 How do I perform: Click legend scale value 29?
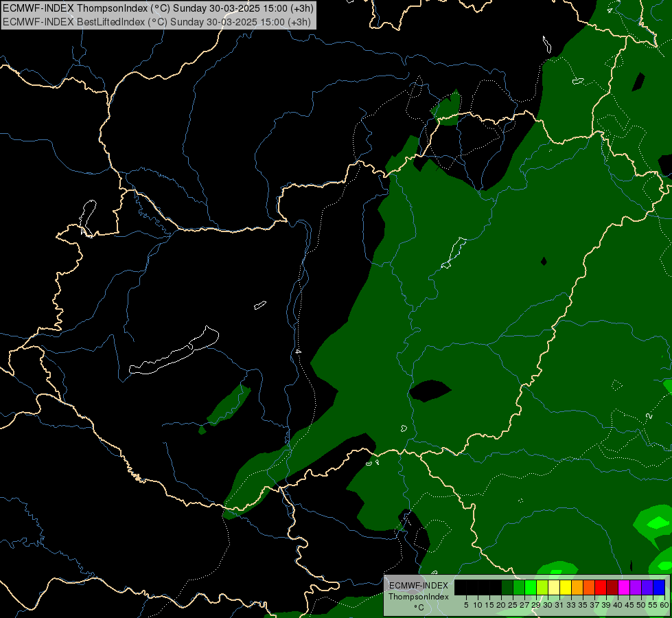535,605
